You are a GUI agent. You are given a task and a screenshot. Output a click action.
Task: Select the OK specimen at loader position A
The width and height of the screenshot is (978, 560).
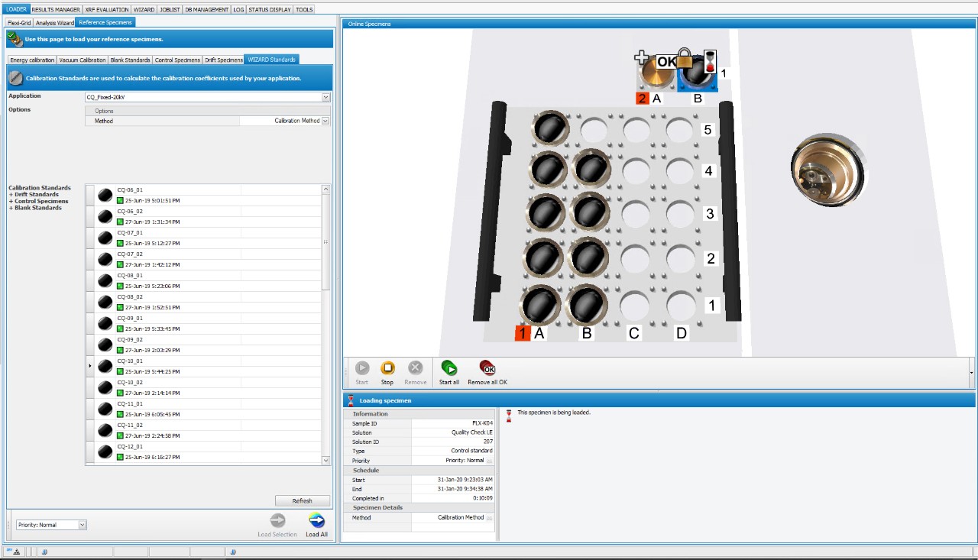pos(653,74)
